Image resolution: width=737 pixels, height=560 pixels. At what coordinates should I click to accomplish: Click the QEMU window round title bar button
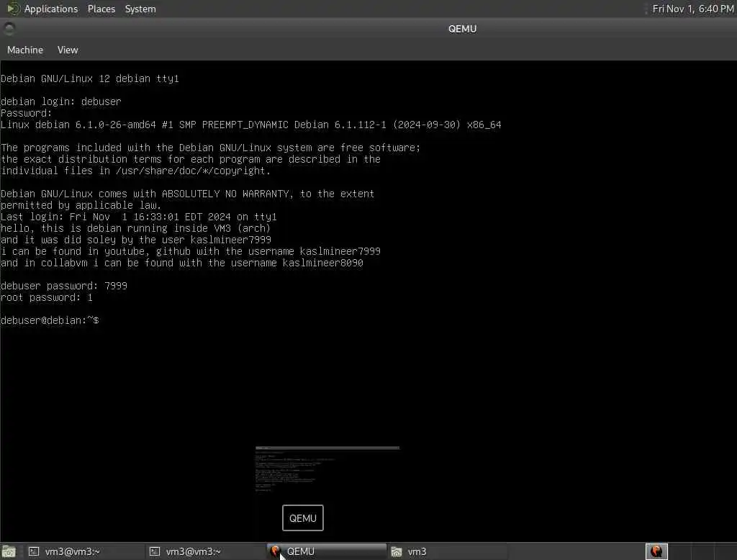[x=9, y=29]
